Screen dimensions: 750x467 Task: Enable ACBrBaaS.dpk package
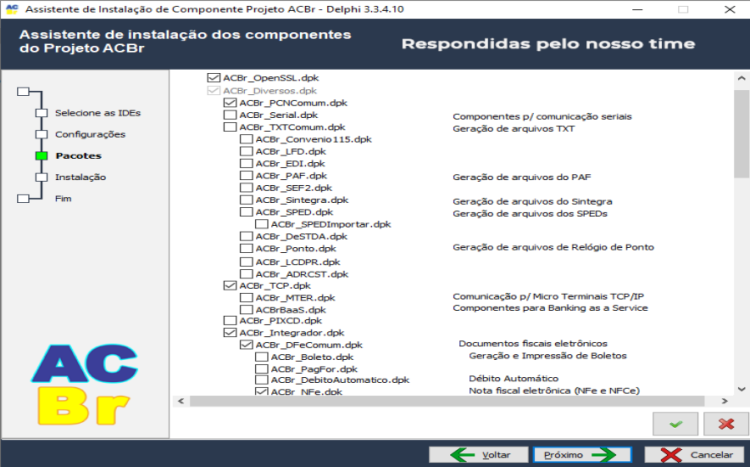point(246,310)
